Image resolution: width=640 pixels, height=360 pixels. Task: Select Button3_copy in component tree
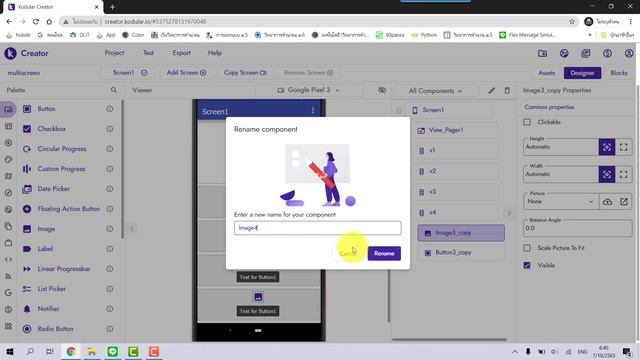[x=461, y=253]
